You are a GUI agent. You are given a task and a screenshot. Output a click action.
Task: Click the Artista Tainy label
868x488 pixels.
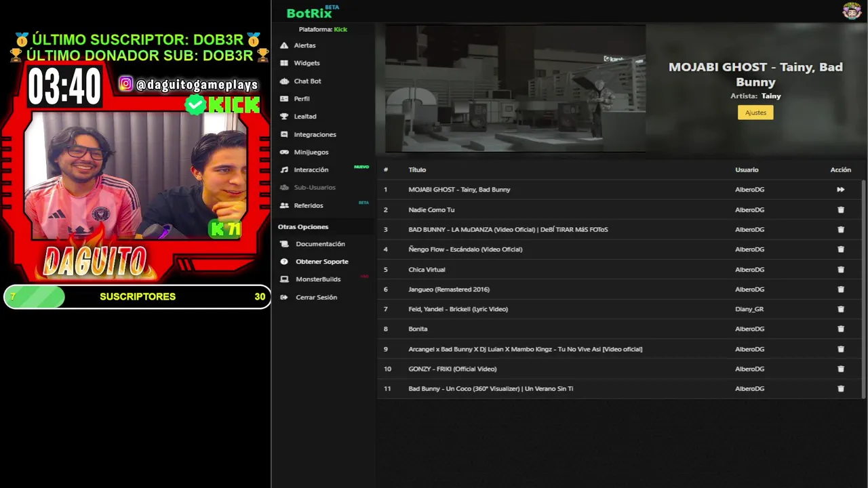tap(755, 96)
